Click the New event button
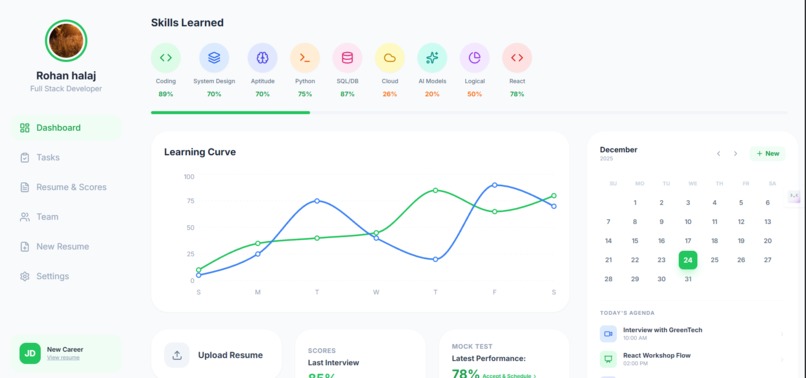 point(767,153)
